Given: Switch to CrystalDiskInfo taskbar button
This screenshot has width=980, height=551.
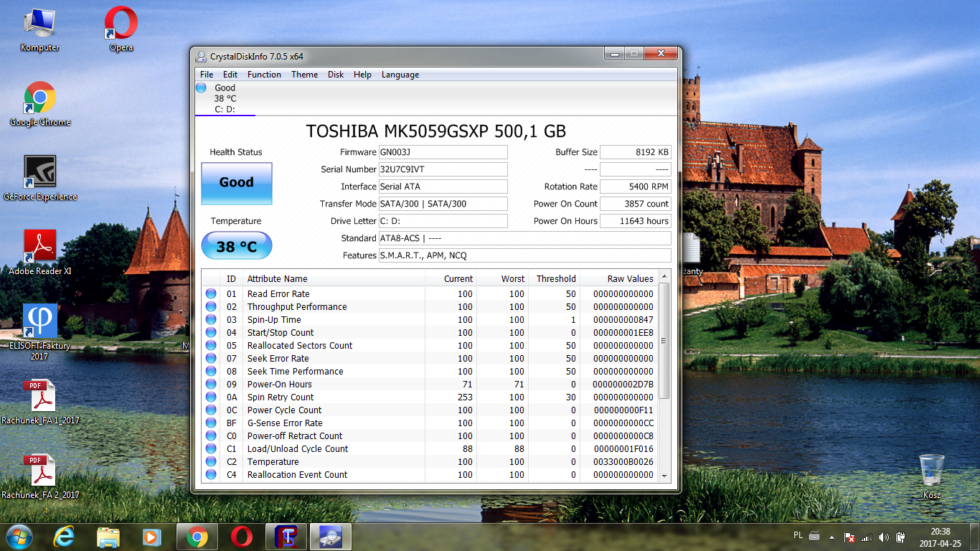Looking at the screenshot, I should pos(331,537).
